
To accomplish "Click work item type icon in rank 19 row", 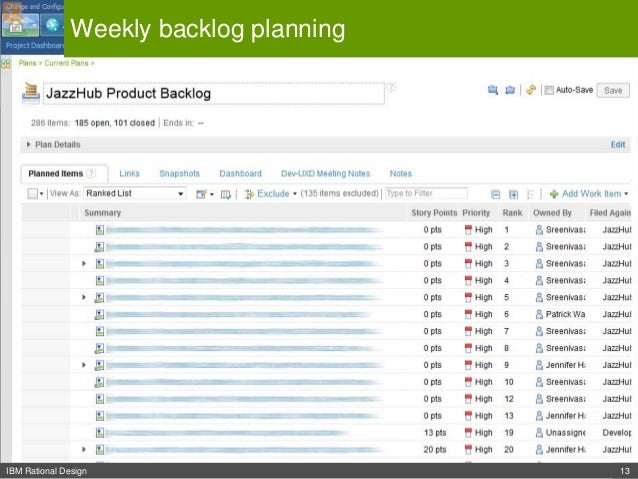I will (100, 433).
